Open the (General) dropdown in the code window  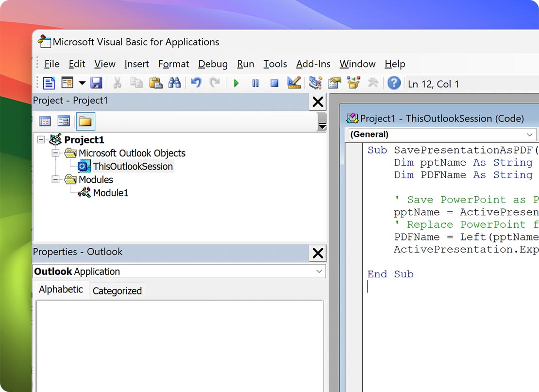coord(530,135)
